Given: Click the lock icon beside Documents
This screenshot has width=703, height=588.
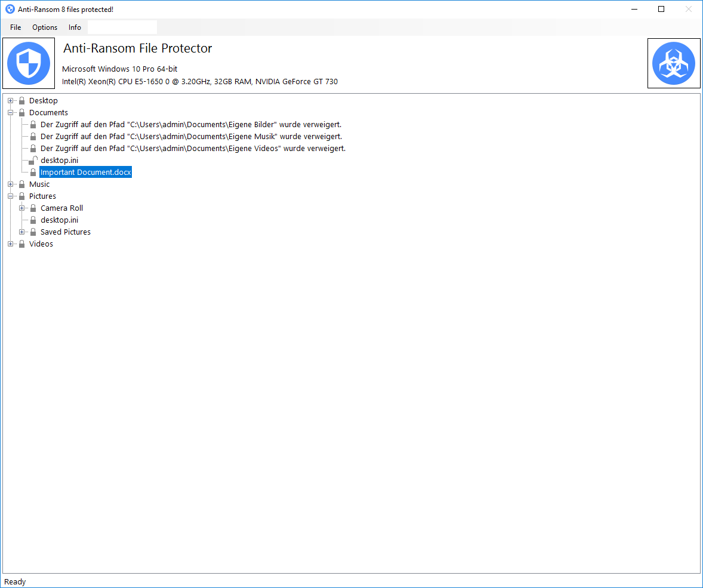Looking at the screenshot, I should (21, 113).
